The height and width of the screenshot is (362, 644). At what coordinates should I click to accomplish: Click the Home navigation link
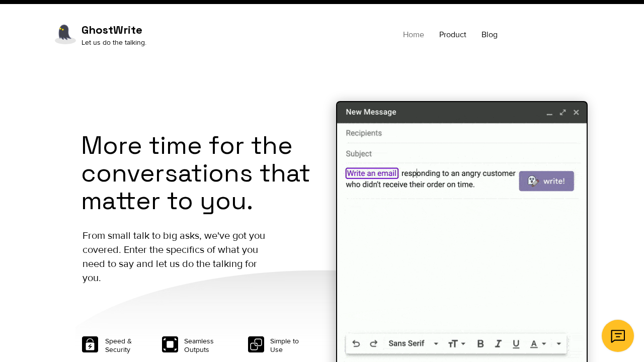coord(413,34)
